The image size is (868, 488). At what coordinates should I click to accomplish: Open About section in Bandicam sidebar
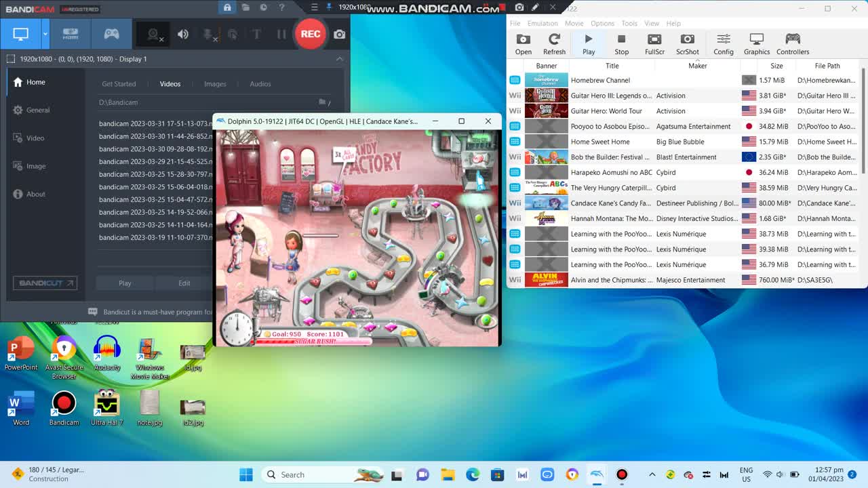tap(29, 195)
